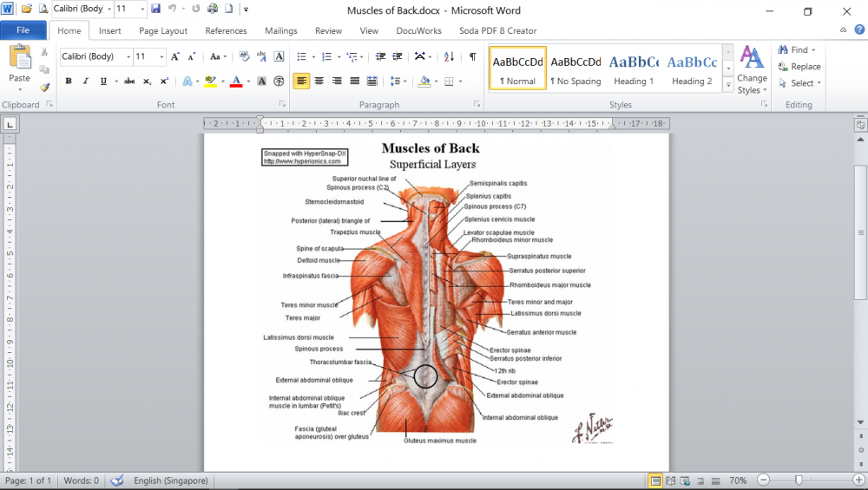
Task: Click Words: 0 count in status bar
Action: click(x=81, y=480)
